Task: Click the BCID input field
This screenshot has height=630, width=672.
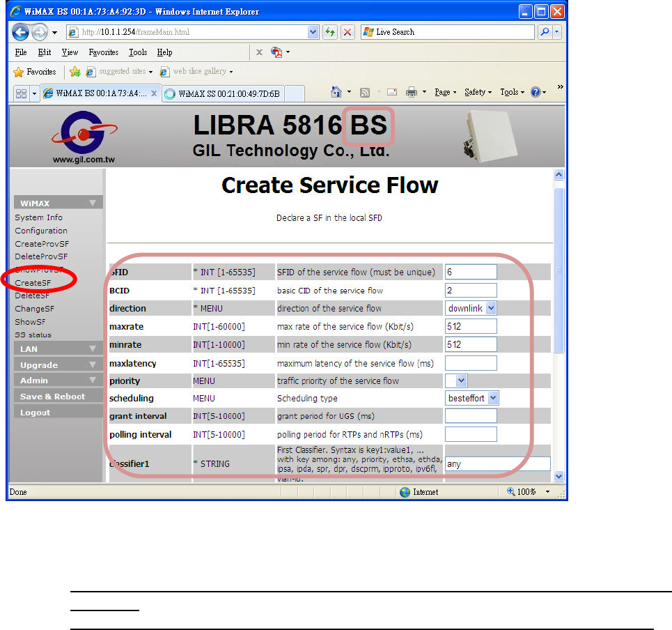Action: click(x=471, y=291)
